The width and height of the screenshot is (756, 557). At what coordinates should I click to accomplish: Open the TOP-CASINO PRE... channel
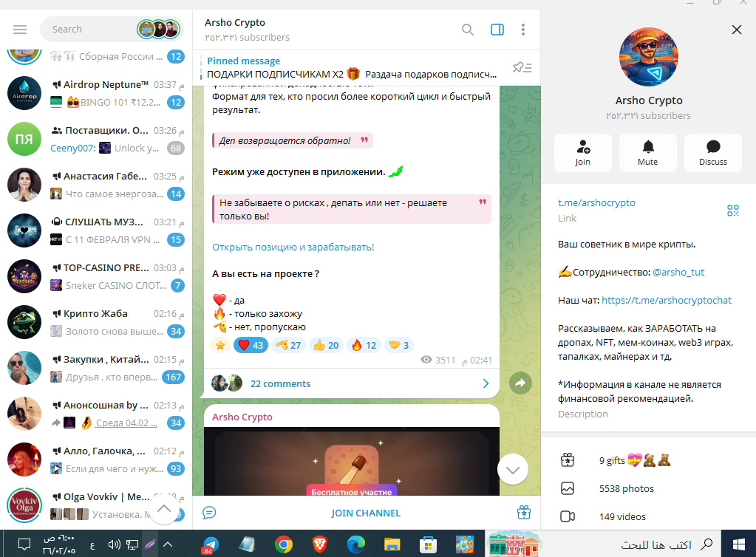tap(96, 276)
